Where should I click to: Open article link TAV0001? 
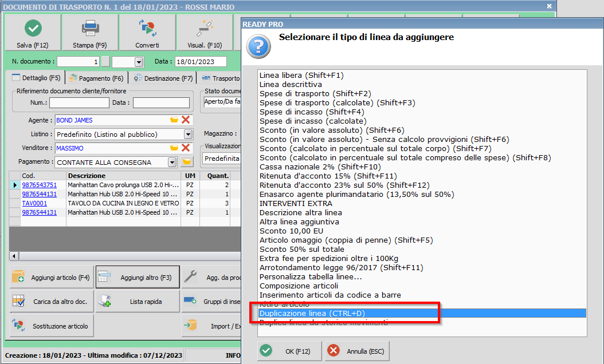coord(34,203)
